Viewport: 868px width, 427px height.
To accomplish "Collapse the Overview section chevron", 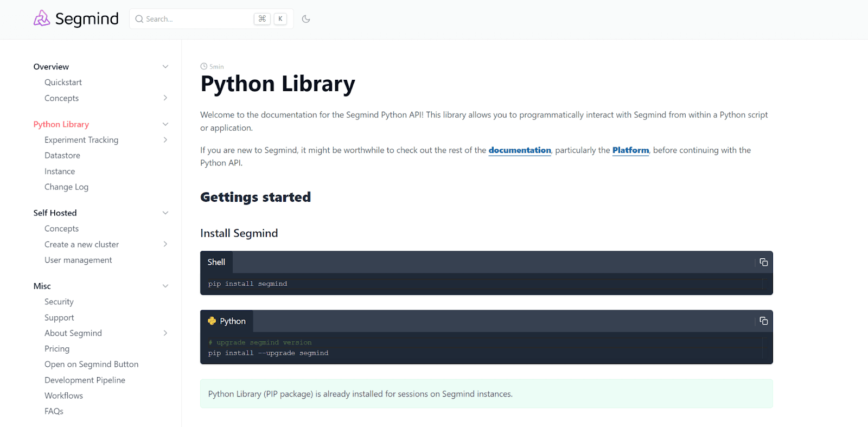I will pyautogui.click(x=165, y=67).
